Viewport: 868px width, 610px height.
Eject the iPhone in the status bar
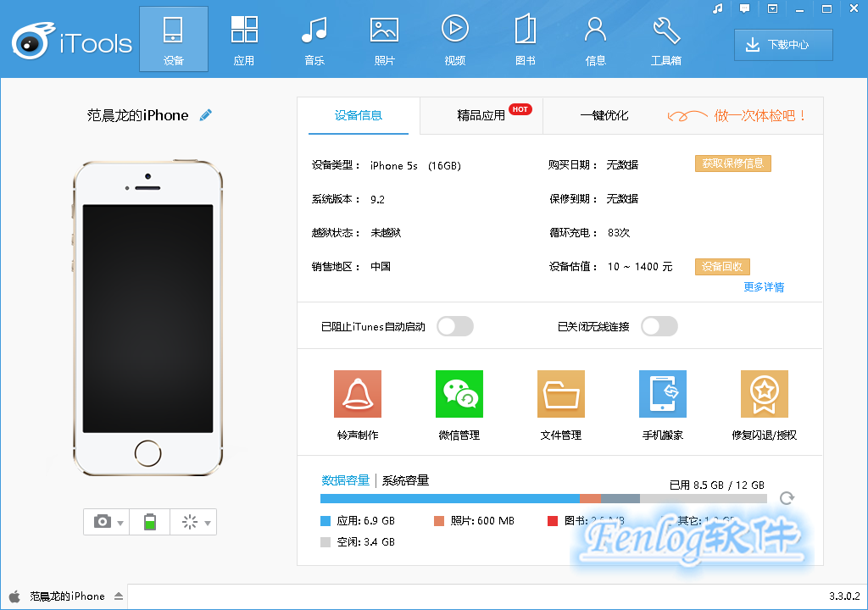pos(119,596)
